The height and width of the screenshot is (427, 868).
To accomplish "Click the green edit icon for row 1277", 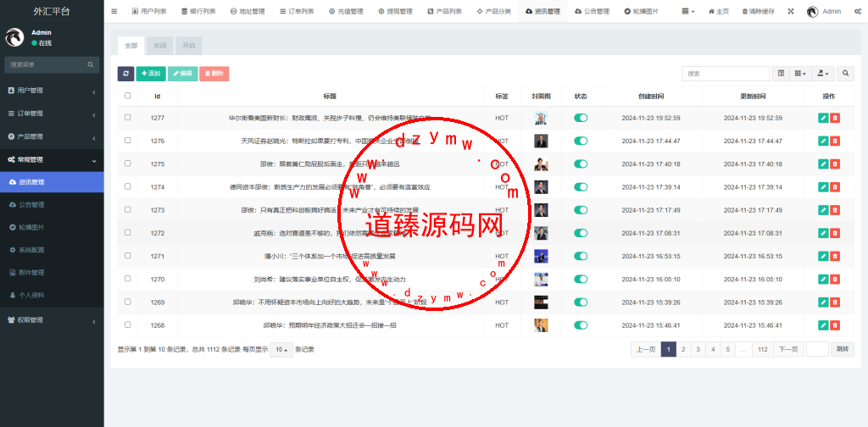I will [823, 118].
